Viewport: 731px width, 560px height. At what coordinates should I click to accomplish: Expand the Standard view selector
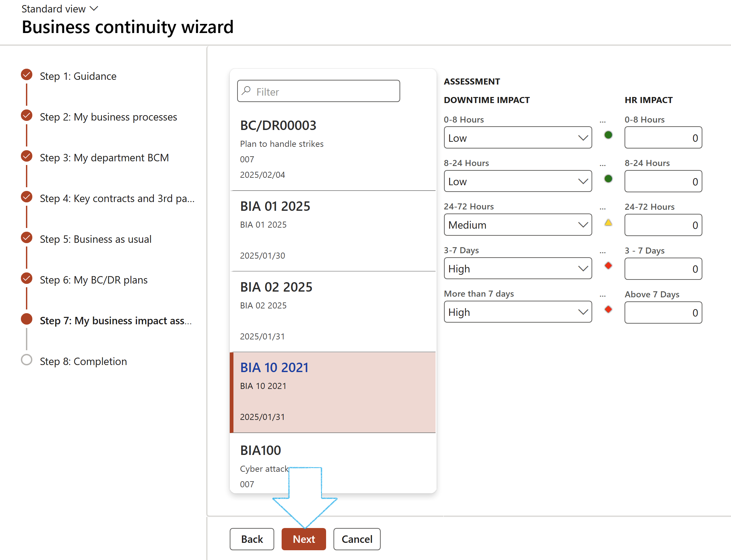[60, 9]
